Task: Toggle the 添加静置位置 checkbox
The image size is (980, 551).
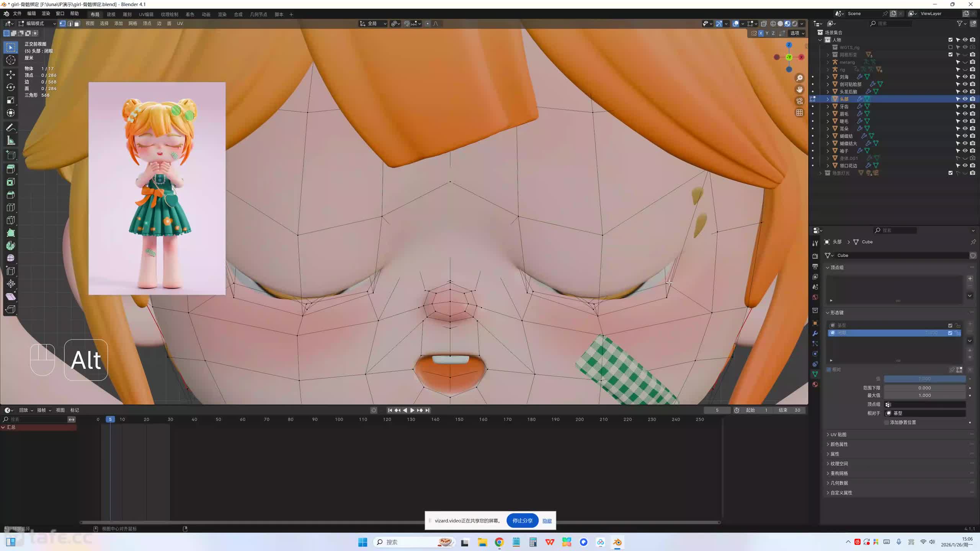Action: (886, 422)
